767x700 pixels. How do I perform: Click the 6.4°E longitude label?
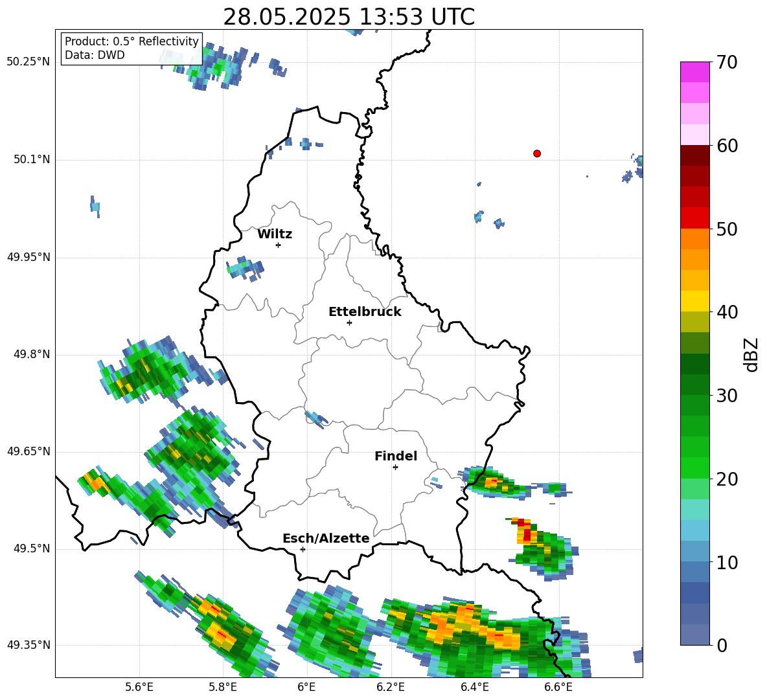tap(474, 687)
